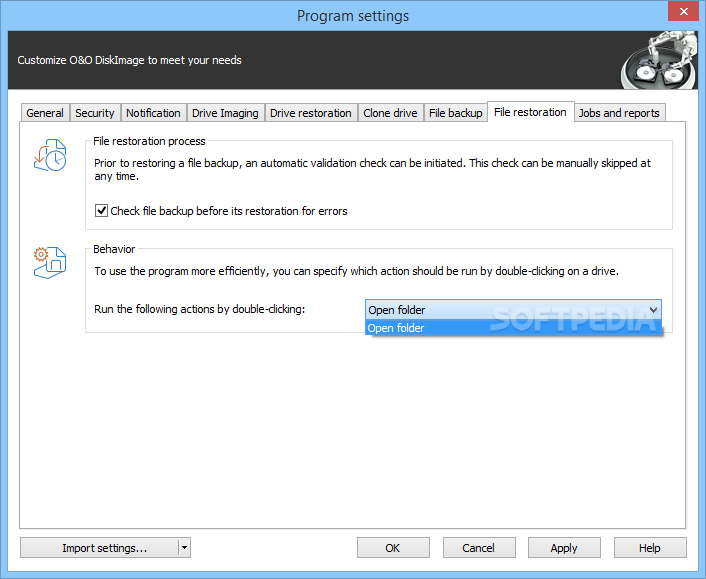706x579 pixels.
Task: Select Open folder option in dropdown list
Action: click(513, 328)
